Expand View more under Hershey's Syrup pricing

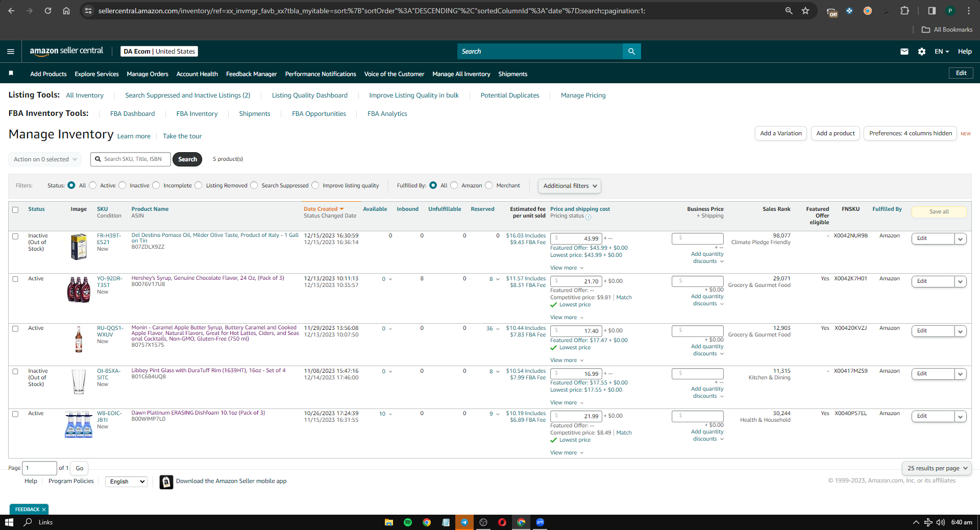(x=567, y=318)
